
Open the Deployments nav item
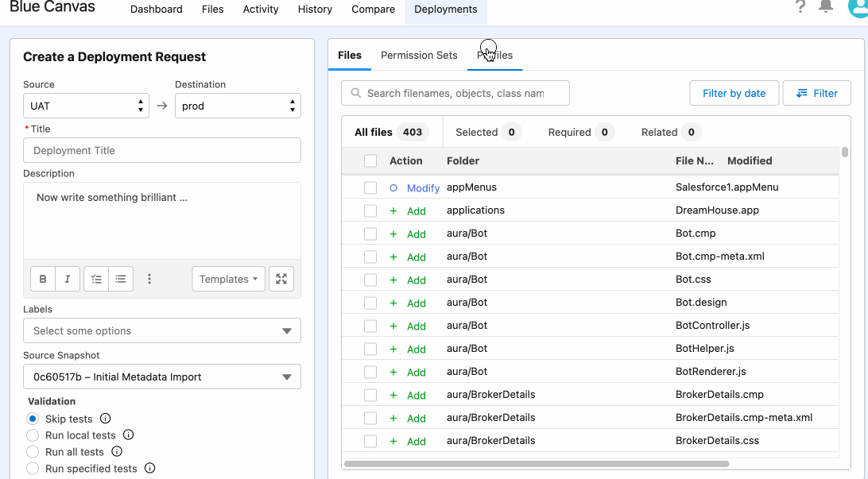pyautogui.click(x=446, y=10)
